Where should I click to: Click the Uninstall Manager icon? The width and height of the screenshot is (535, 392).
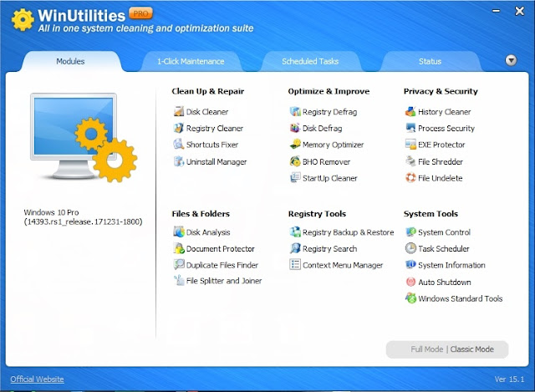[x=178, y=161]
